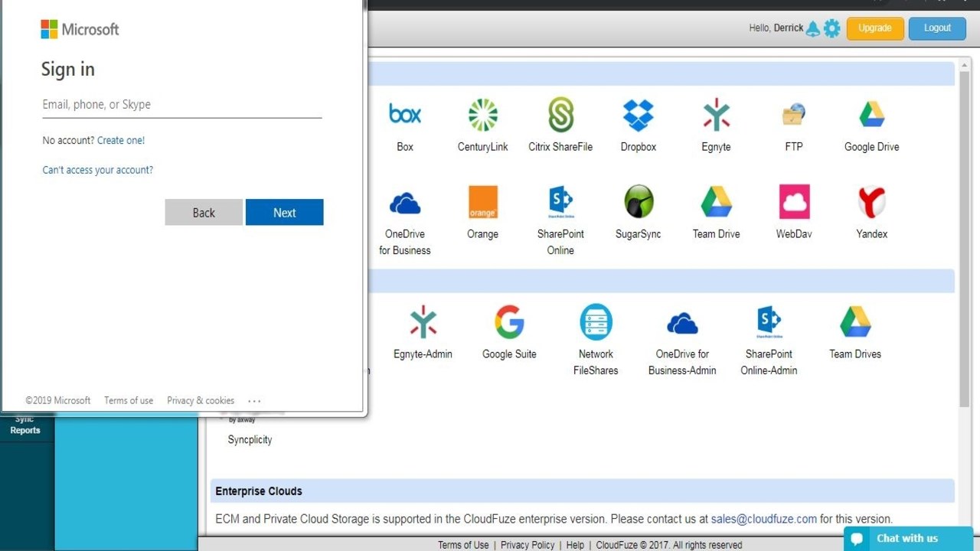Pick the Egnyte cloud icon
Viewport: 980px width, 551px height.
click(x=717, y=115)
